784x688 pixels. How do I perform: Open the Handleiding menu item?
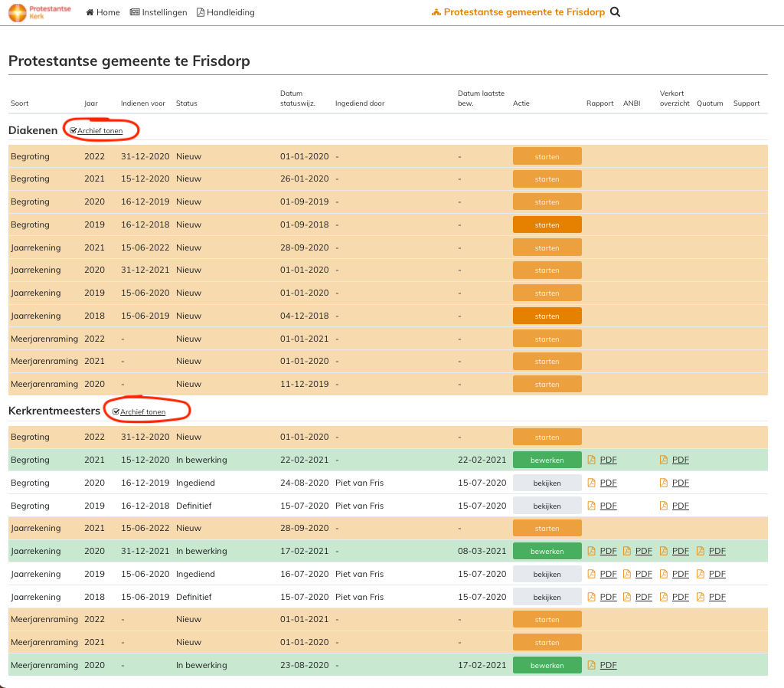point(226,12)
